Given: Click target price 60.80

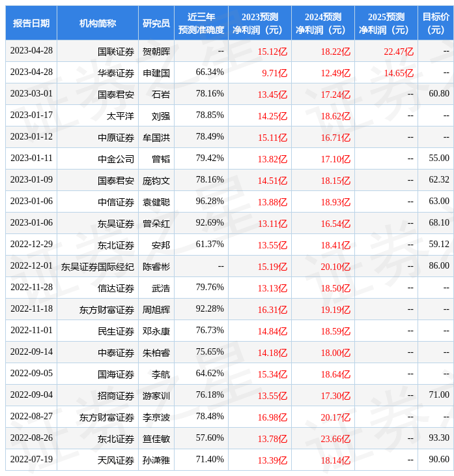Looking at the screenshot, I should [x=439, y=93].
